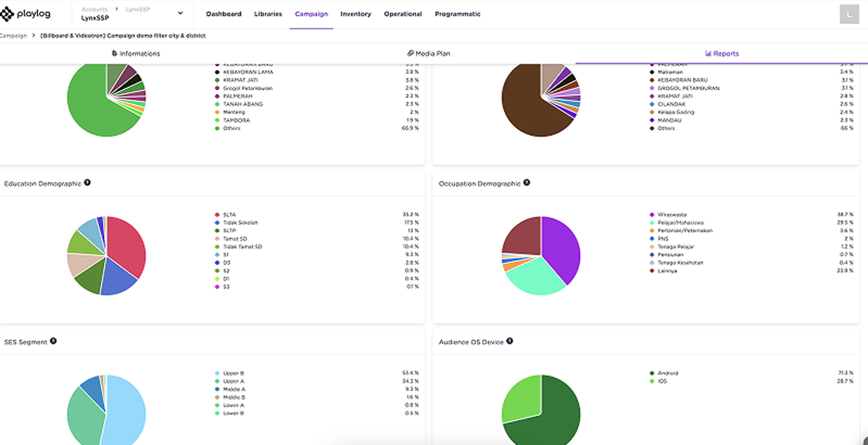Switch to the Media Plan tab

(x=428, y=54)
